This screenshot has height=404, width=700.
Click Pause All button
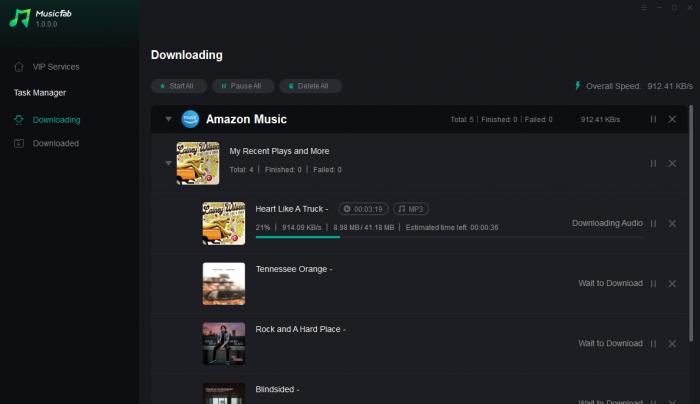click(243, 86)
